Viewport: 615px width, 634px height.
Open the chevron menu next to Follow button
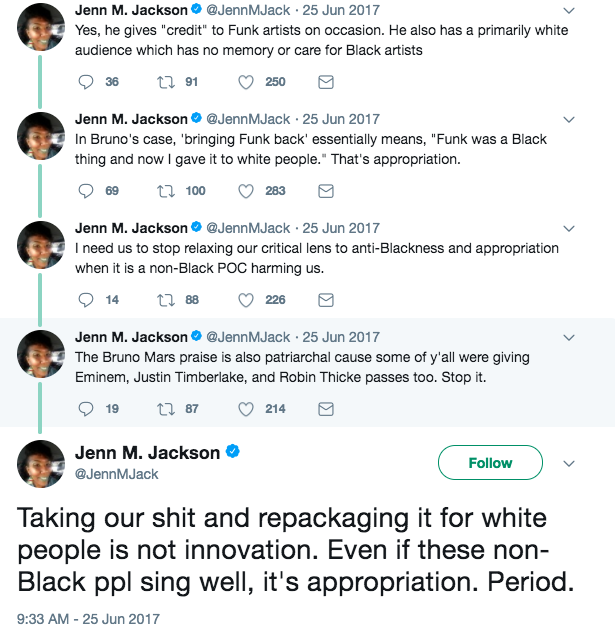click(569, 463)
